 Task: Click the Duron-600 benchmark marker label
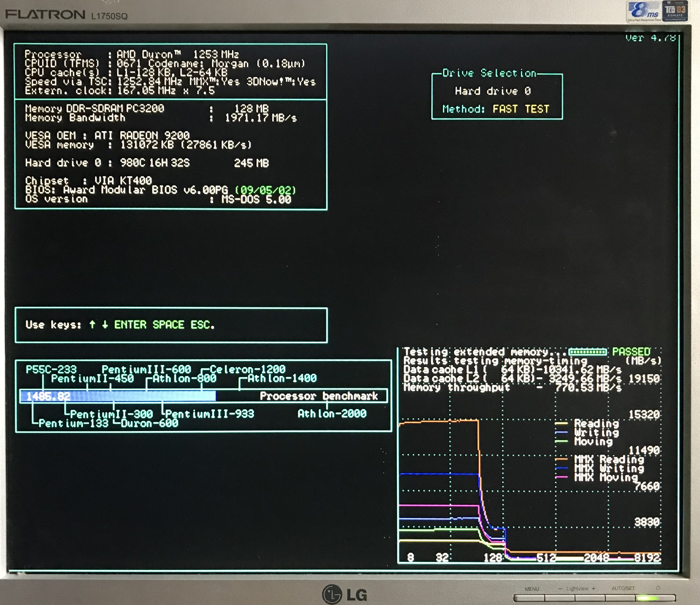click(x=149, y=423)
